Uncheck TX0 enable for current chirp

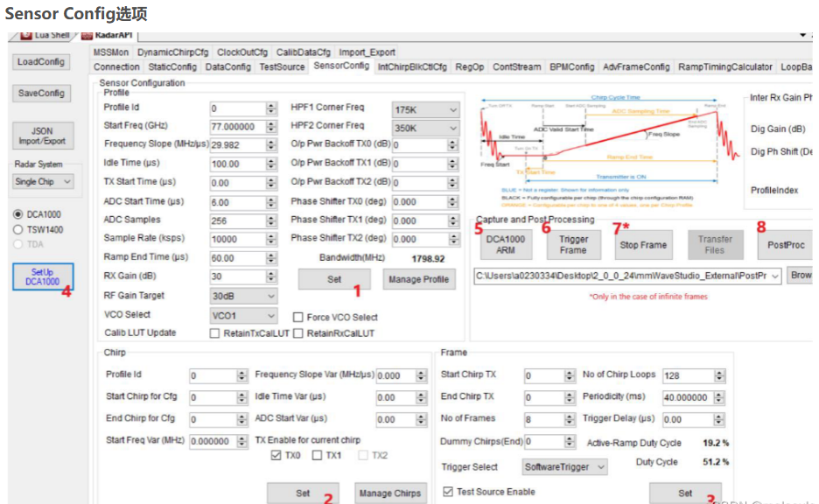(276, 455)
